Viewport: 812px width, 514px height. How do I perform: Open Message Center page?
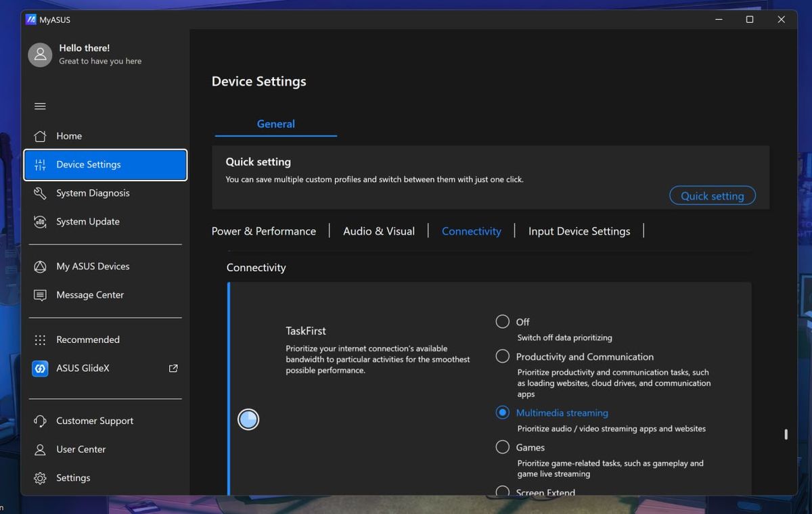coord(105,295)
